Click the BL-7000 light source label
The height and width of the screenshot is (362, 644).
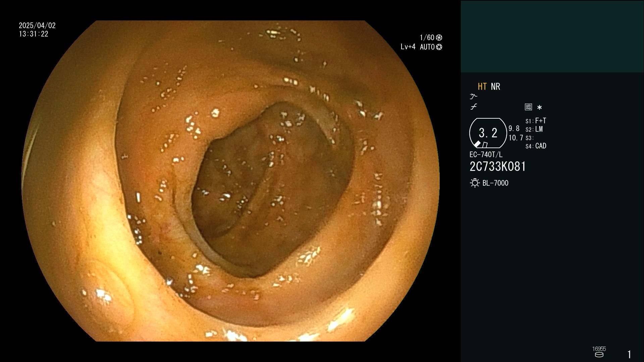tap(495, 183)
